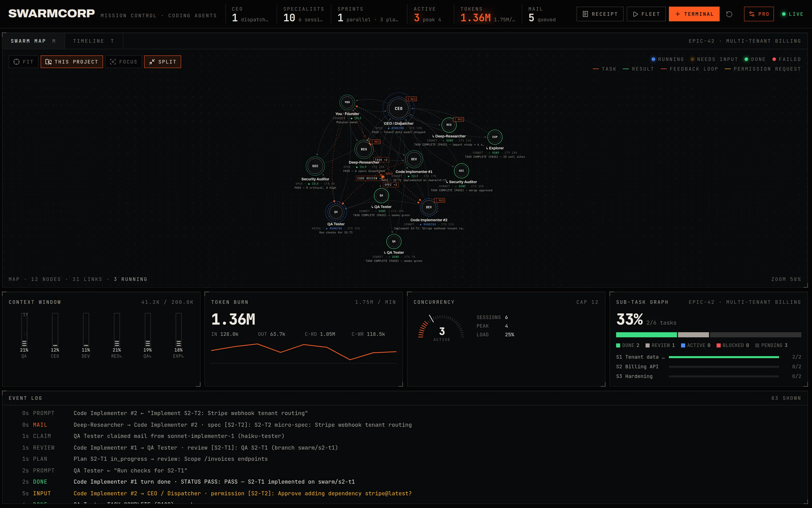Click the TASK link-type legend entry
The height and width of the screenshot is (508, 812).
[604, 69]
